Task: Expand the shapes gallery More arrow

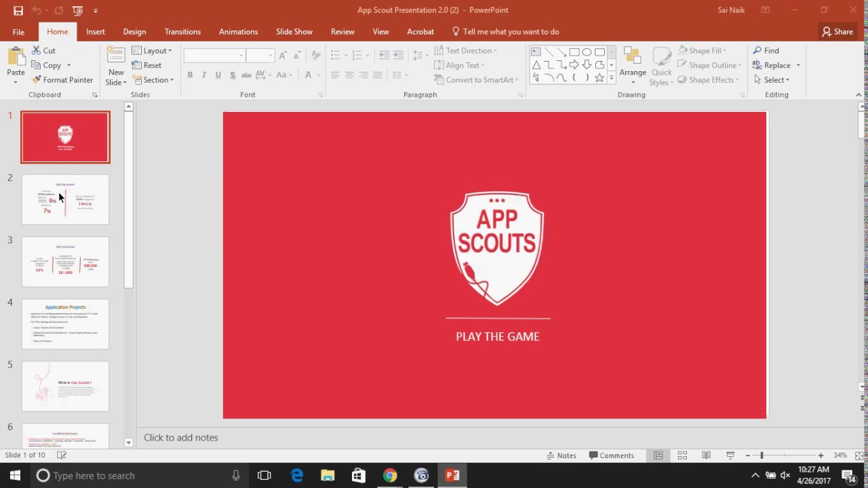Action: point(611,79)
